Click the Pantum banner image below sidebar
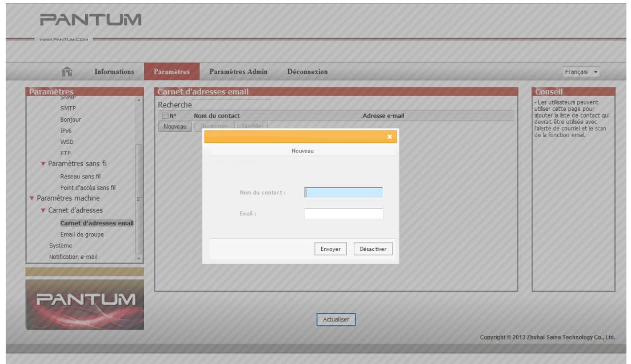Screen dimensions: 631x364 coord(85,304)
